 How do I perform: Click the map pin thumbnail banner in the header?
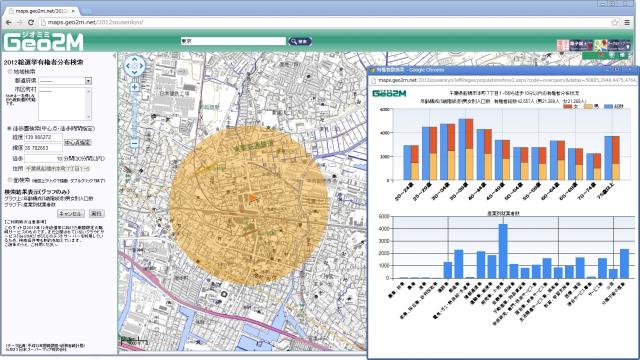600,45
